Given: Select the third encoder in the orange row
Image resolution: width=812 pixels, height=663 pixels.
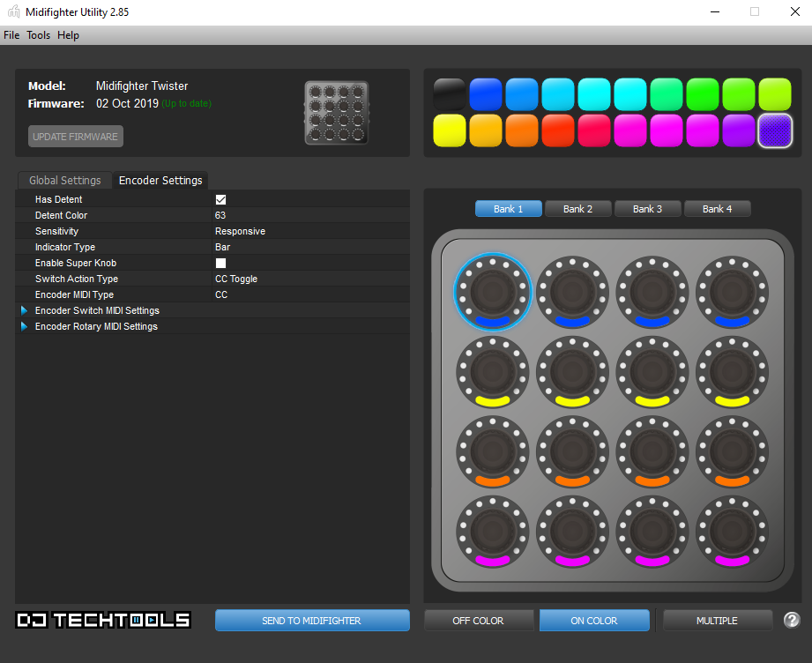Looking at the screenshot, I should click(652, 451).
